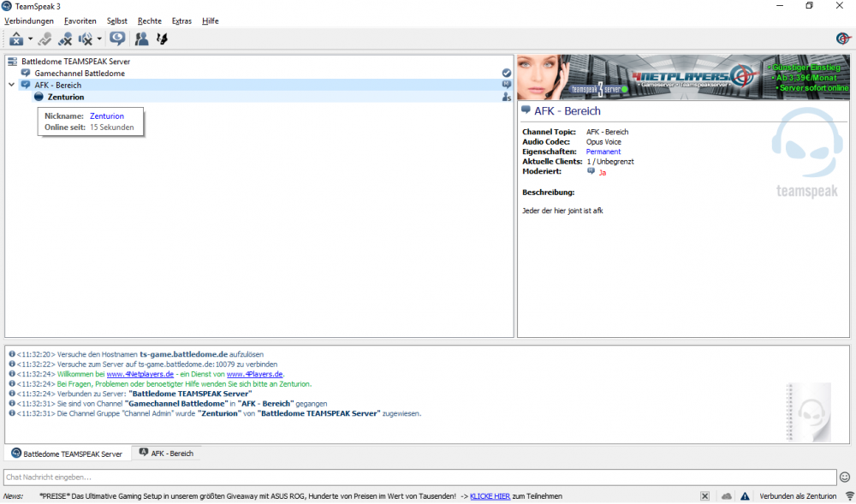Image resolution: width=856 pixels, height=504 pixels.
Task: Open the dropdown arrow beside the mute-speakers icon
Action: click(99, 39)
